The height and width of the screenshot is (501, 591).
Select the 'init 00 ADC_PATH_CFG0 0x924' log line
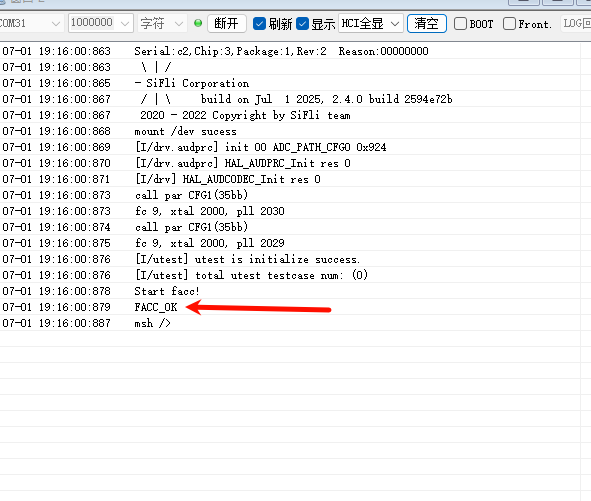coord(260,147)
